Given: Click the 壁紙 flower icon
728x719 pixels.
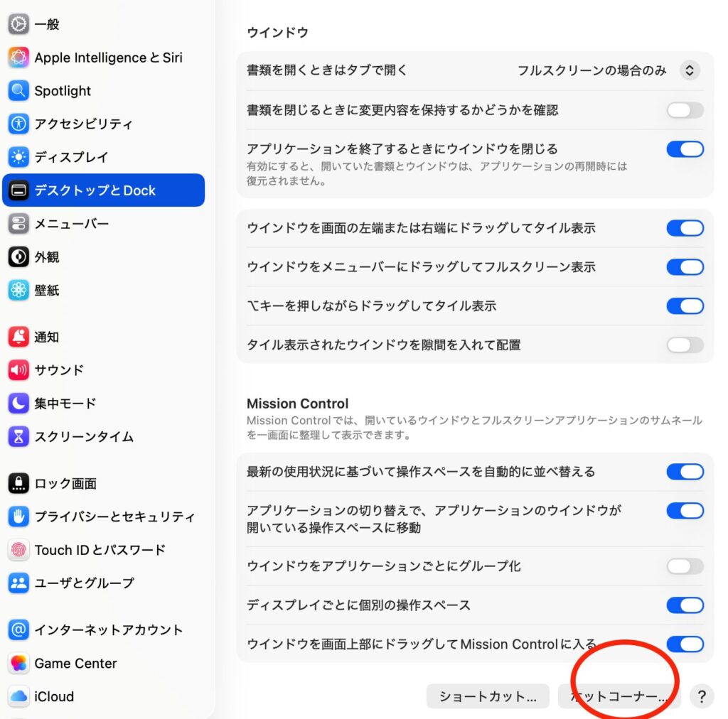Looking at the screenshot, I should point(18,291).
